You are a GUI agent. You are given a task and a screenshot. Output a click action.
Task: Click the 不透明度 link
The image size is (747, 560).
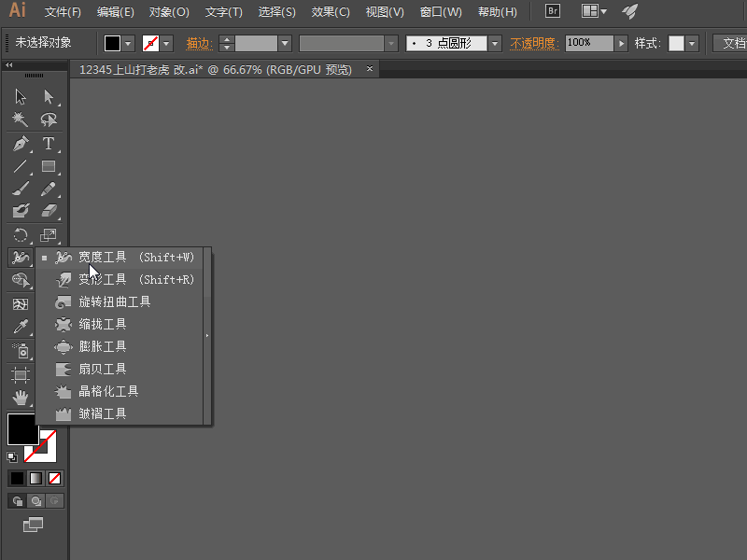coord(534,44)
